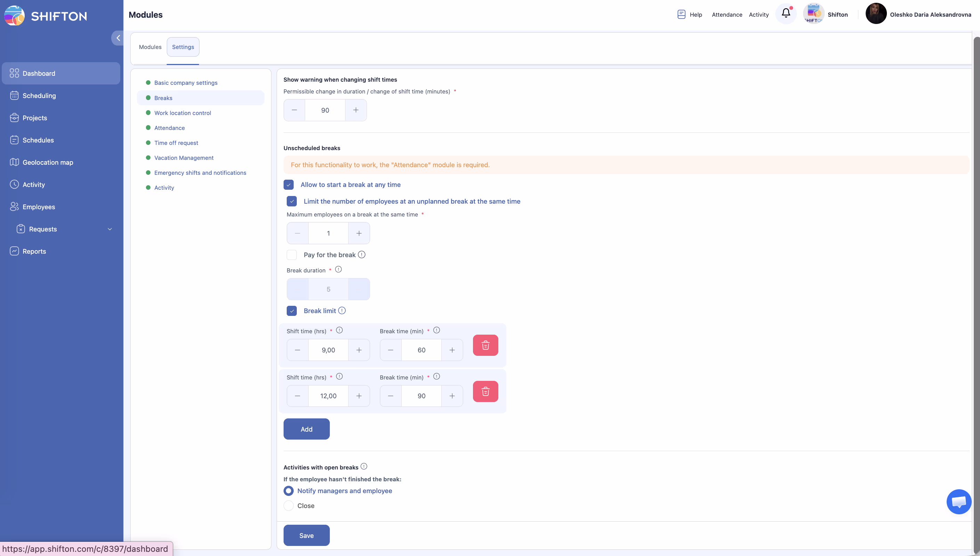This screenshot has height=556, width=980.
Task: Increase maximum employees on a break
Action: [x=359, y=233]
